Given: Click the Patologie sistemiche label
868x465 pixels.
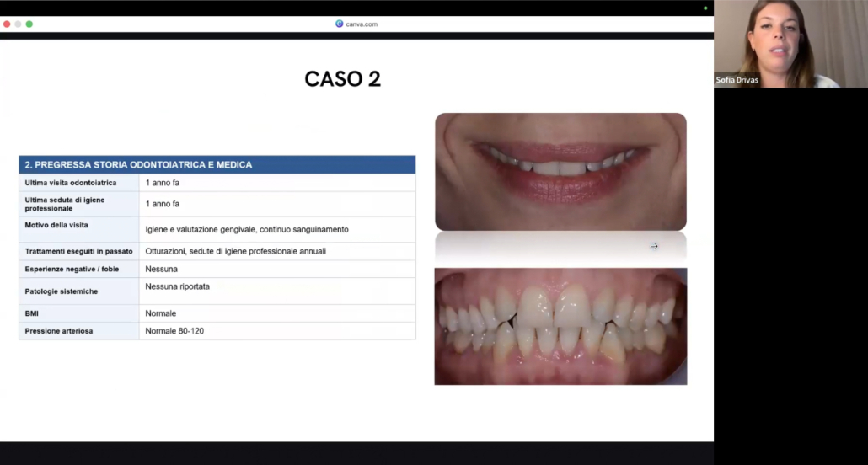Looking at the screenshot, I should point(62,291).
